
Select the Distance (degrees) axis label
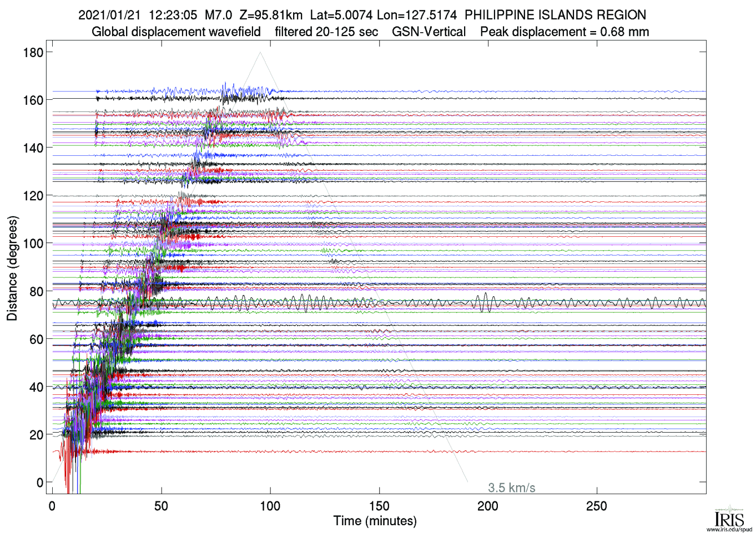pos(12,268)
